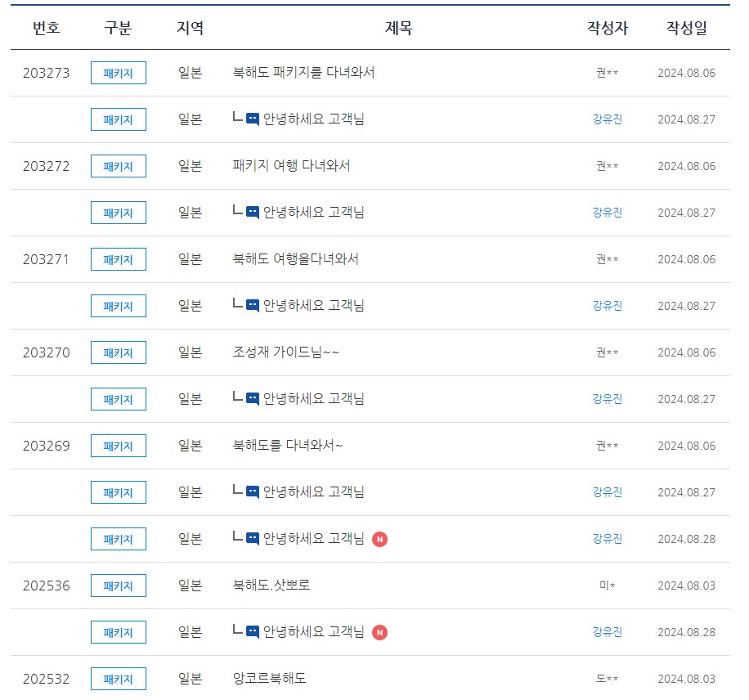This screenshot has width=749, height=700.
Task: Click the red N badge on 202536's reply
Action: pos(379,632)
